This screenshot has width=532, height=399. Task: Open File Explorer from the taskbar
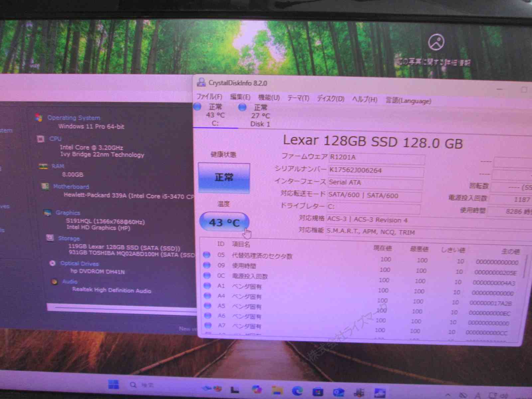(277, 390)
